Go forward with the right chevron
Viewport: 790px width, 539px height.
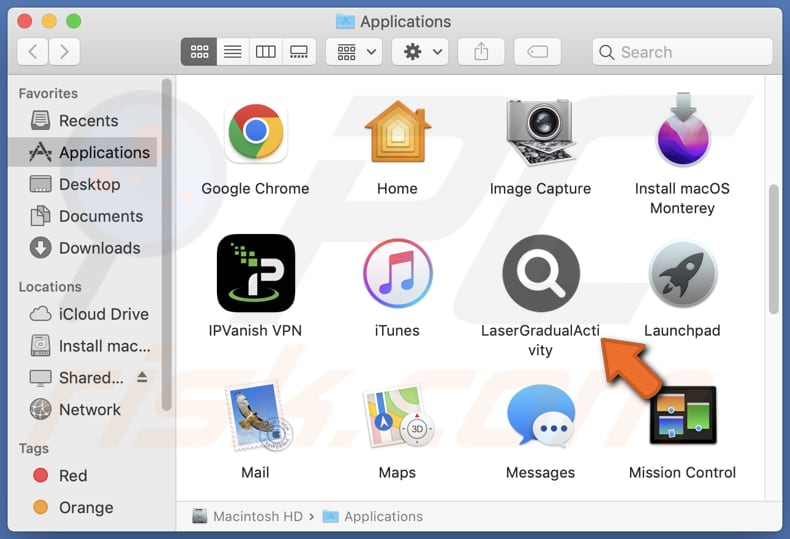(x=64, y=51)
